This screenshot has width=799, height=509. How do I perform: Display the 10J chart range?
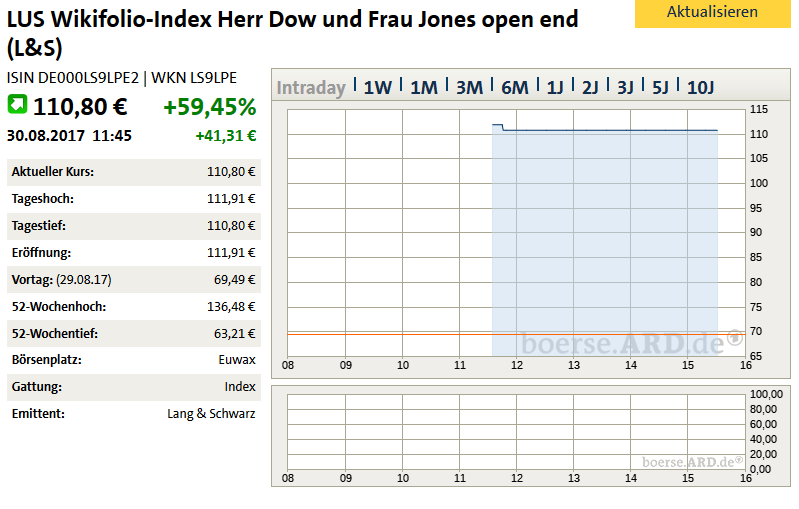pyautogui.click(x=701, y=87)
